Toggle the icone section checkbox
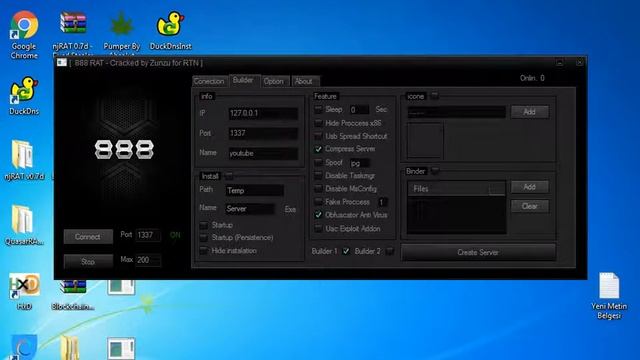640x360 pixels. (x=435, y=96)
